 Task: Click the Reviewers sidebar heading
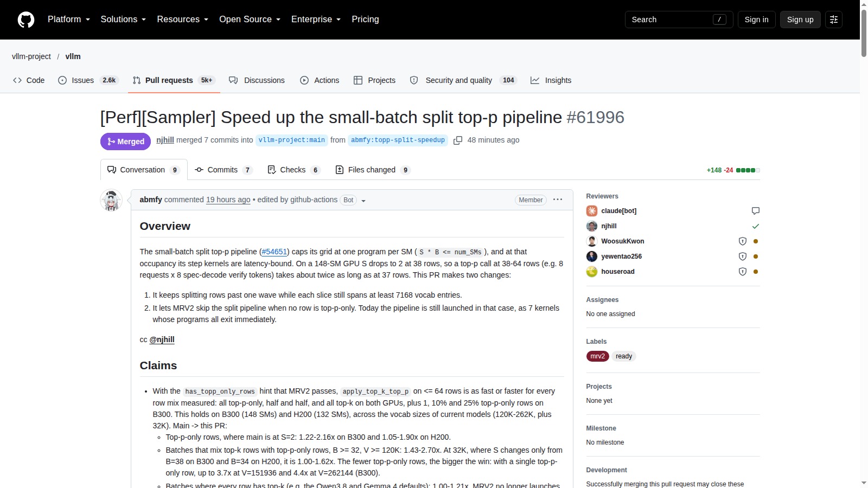click(602, 196)
